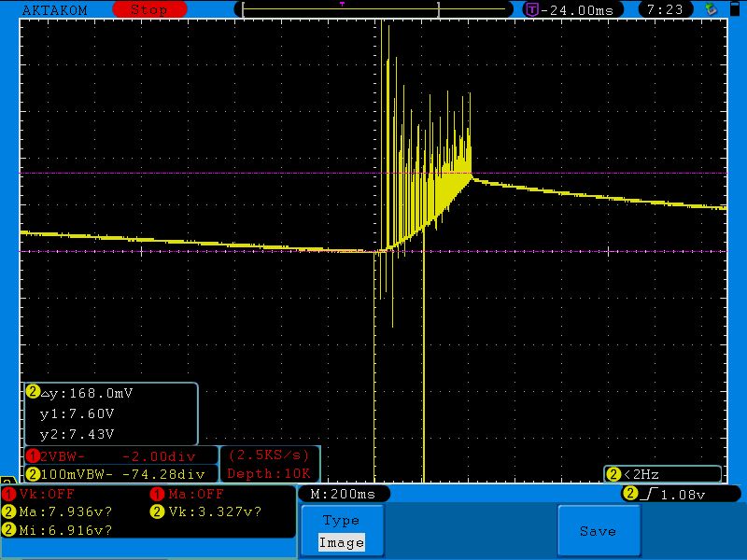The image size is (747, 560).
Task: Open the Type Image selector
Action: click(341, 531)
